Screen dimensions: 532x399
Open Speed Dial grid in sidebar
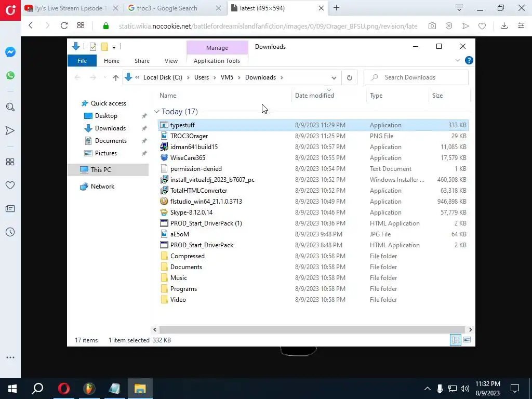pyautogui.click(x=10, y=162)
